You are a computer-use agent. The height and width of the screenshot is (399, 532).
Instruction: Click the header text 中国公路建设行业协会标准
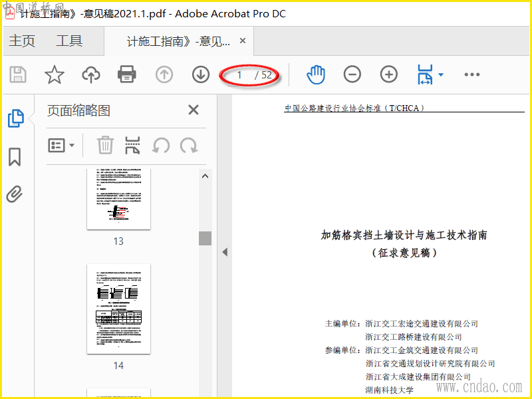332,108
